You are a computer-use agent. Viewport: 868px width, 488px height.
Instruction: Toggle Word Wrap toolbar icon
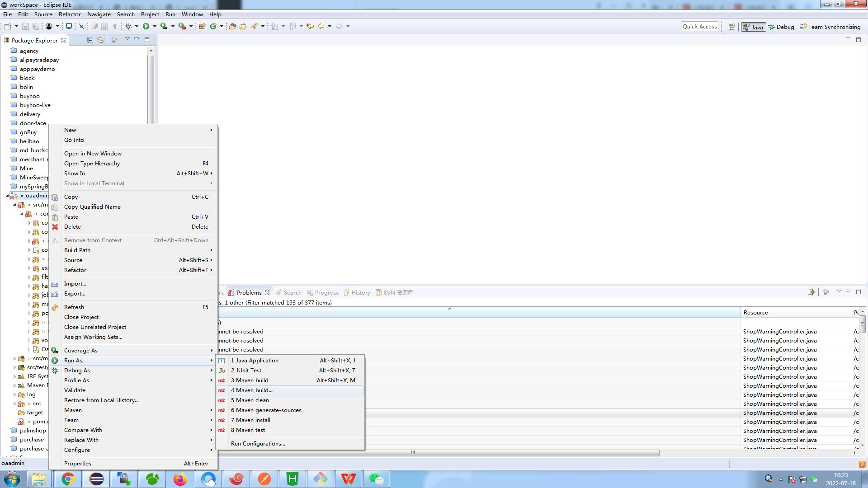point(94,26)
